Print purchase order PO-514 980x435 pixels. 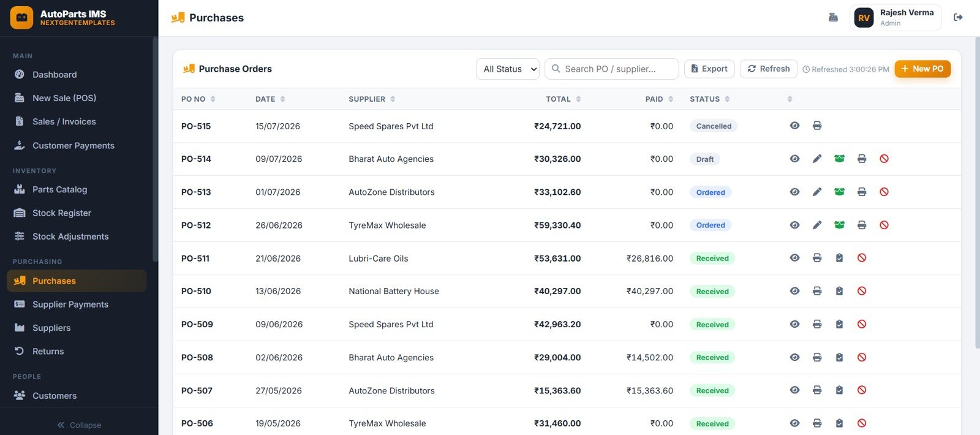tap(862, 159)
